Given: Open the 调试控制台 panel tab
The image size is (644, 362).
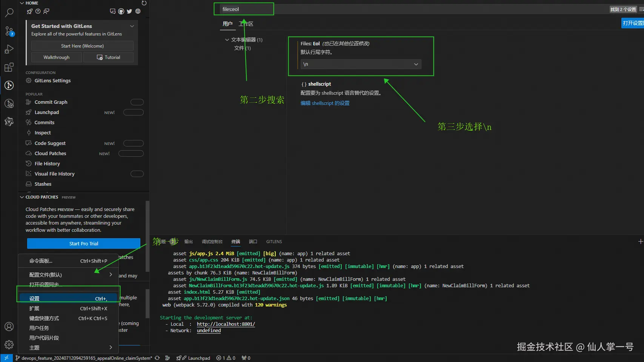Looking at the screenshot, I should tap(212, 242).
